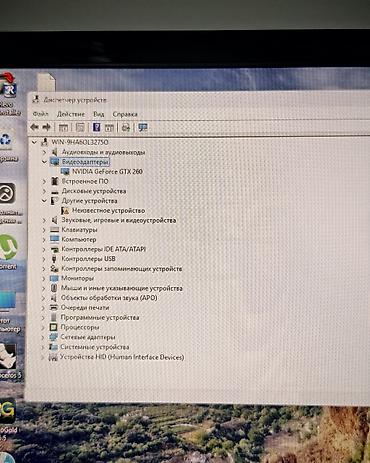Collapse the WIN-9HA6OL3275O root node chevron
Viewport: 370px width, 463px height.
[x=34, y=142]
